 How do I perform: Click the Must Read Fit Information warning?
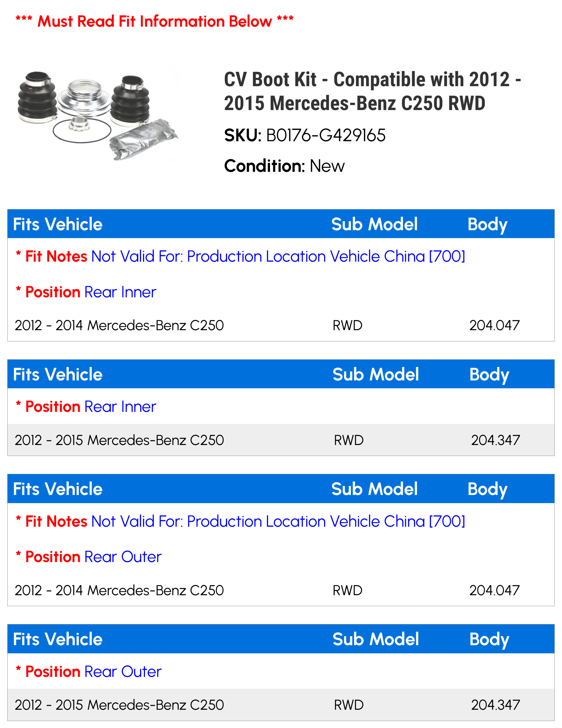[155, 21]
